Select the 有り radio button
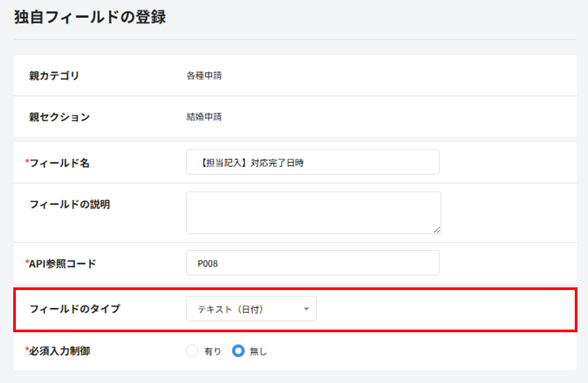Viewport: 588px width, 383px height. 192,351
